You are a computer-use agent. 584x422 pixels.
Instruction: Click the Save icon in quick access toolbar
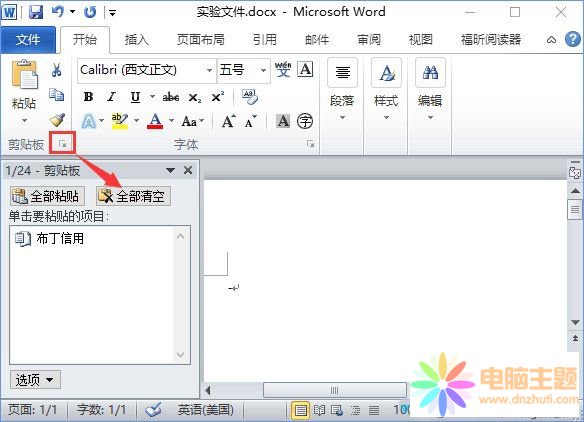(x=36, y=12)
